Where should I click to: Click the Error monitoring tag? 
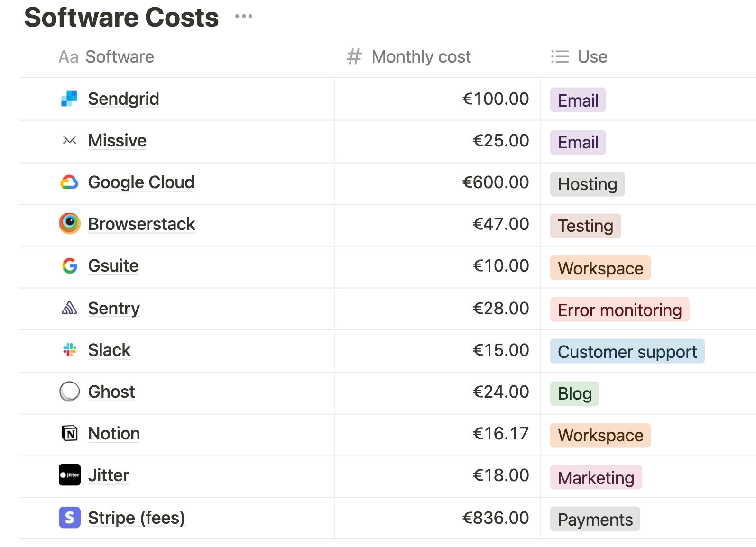pyautogui.click(x=619, y=310)
